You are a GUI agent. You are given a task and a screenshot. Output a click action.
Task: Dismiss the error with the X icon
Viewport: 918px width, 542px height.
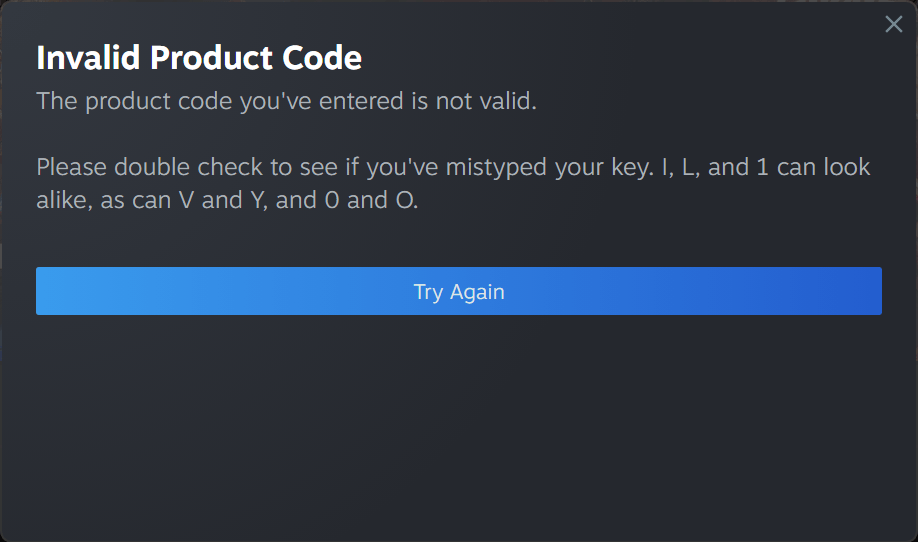(893, 25)
